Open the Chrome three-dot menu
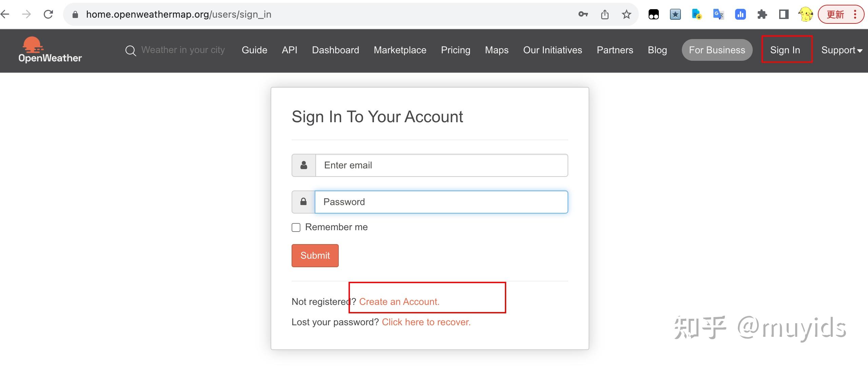868x366 pixels. point(855,14)
